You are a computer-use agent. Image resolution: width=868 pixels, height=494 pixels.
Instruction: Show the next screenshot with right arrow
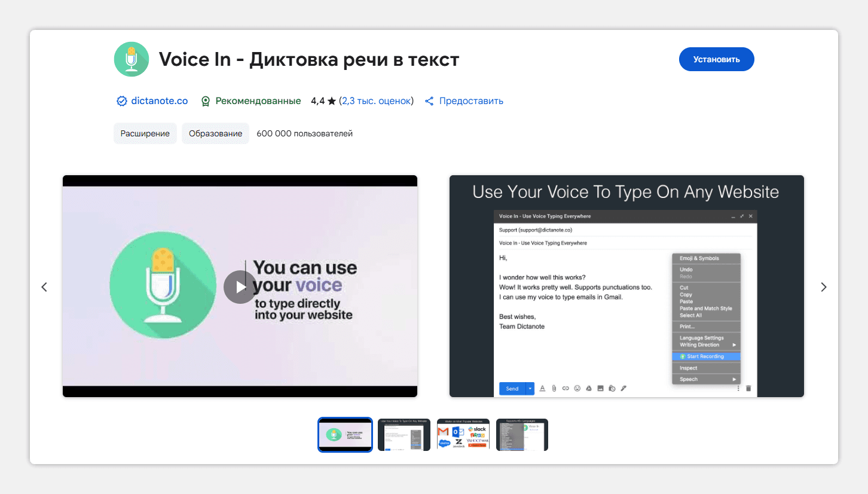pyautogui.click(x=824, y=287)
